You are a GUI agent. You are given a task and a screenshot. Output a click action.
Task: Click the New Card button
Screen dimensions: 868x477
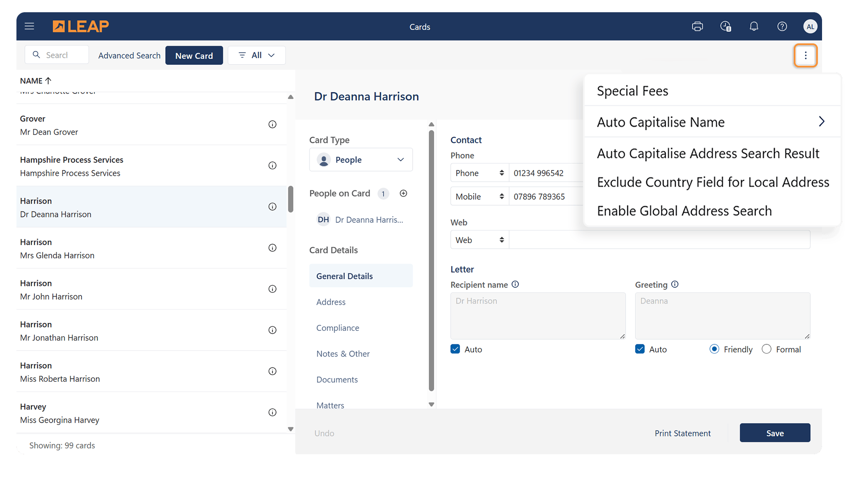point(194,56)
